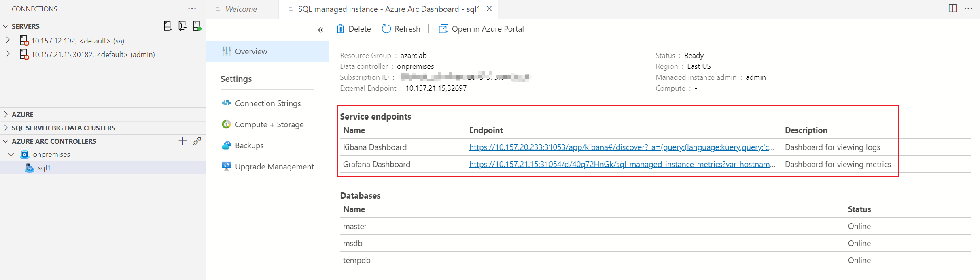
Task: Expand server 10.157.21.15,30182 node
Action: tap(8, 54)
